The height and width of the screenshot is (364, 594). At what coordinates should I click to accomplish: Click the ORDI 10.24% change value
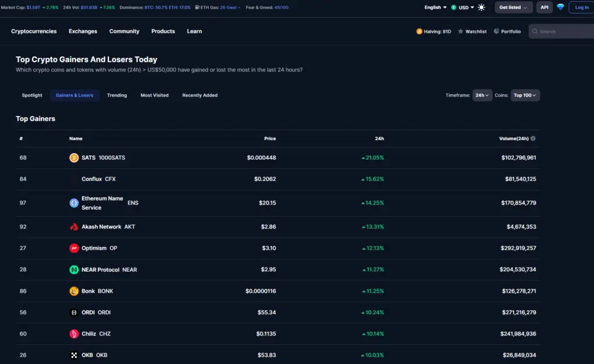point(372,312)
